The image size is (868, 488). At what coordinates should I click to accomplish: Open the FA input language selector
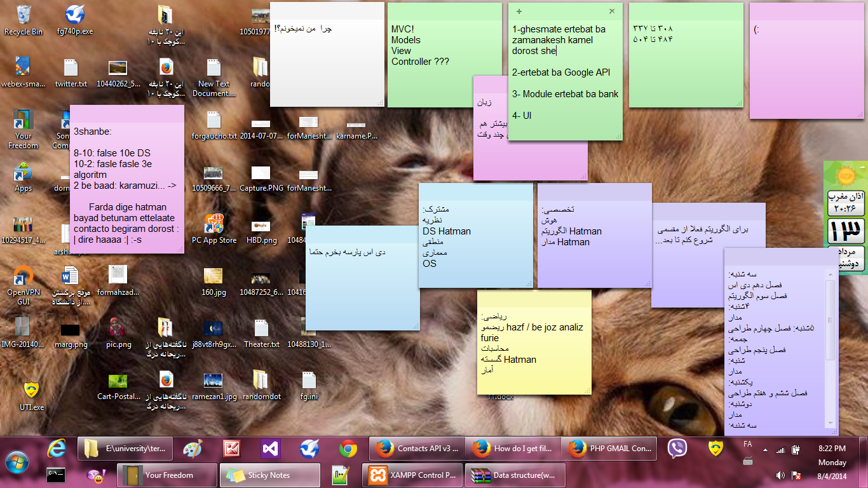coord(748,444)
